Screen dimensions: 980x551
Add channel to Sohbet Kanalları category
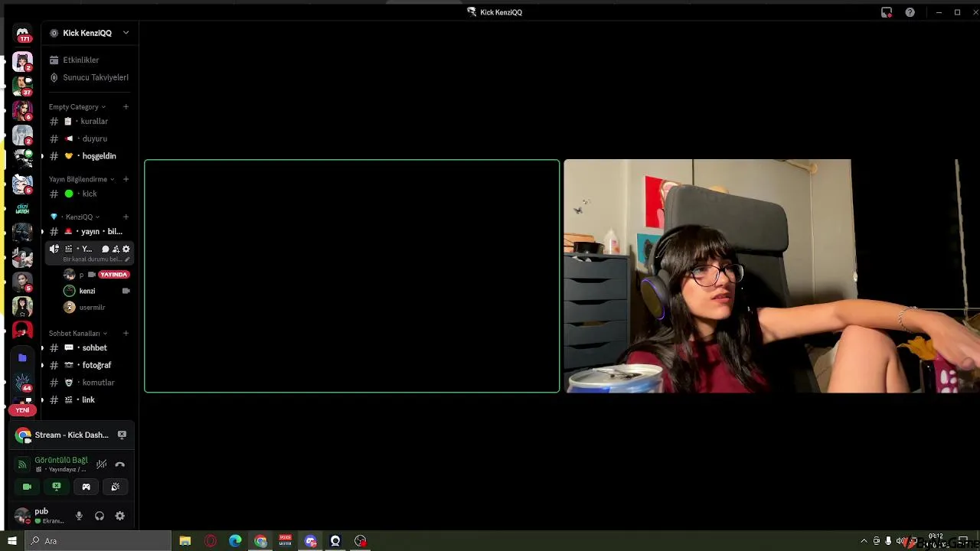126,334
